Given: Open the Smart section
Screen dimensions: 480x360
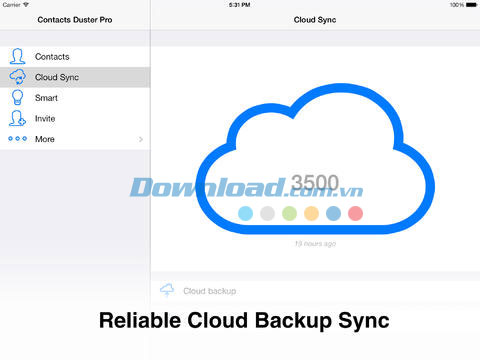Looking at the screenshot, I should pos(75,98).
